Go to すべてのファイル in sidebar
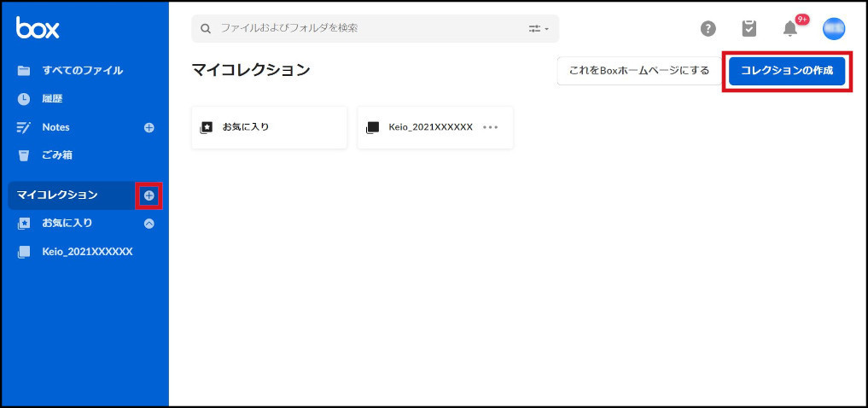 82,70
